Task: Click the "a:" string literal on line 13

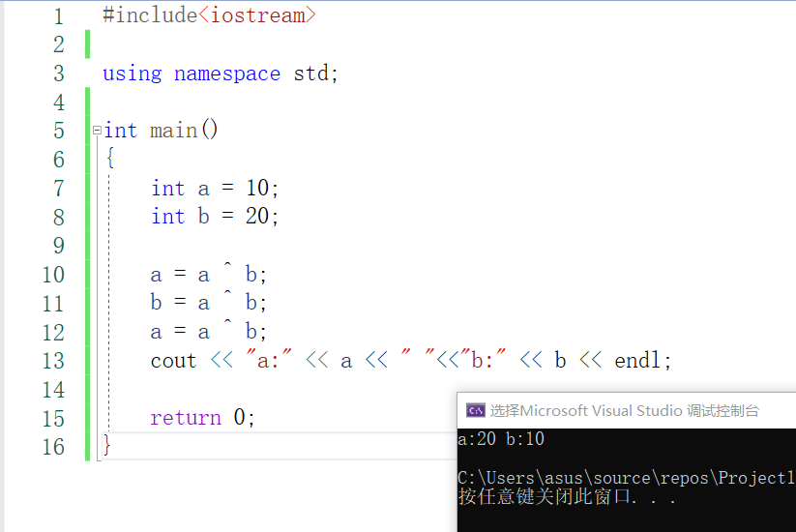Action: tap(269, 360)
